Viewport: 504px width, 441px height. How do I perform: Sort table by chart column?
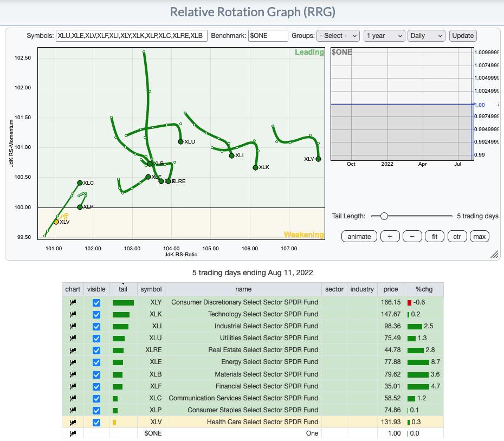[73, 289]
